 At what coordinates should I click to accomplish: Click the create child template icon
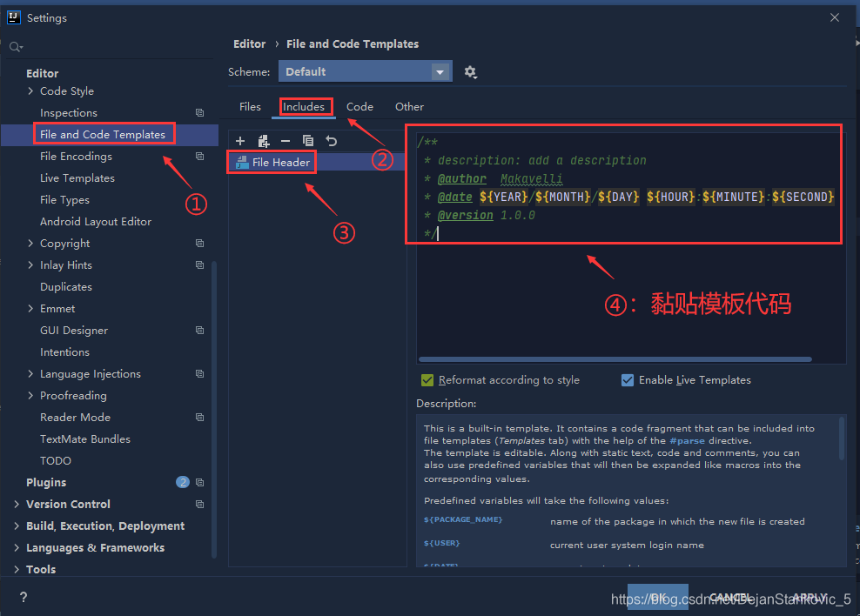pyautogui.click(x=263, y=141)
